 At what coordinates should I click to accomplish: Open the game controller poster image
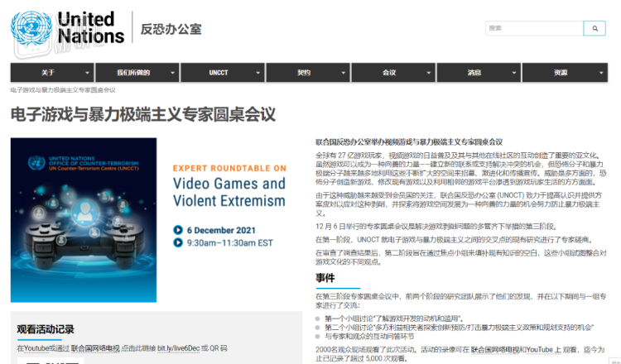pos(84,220)
